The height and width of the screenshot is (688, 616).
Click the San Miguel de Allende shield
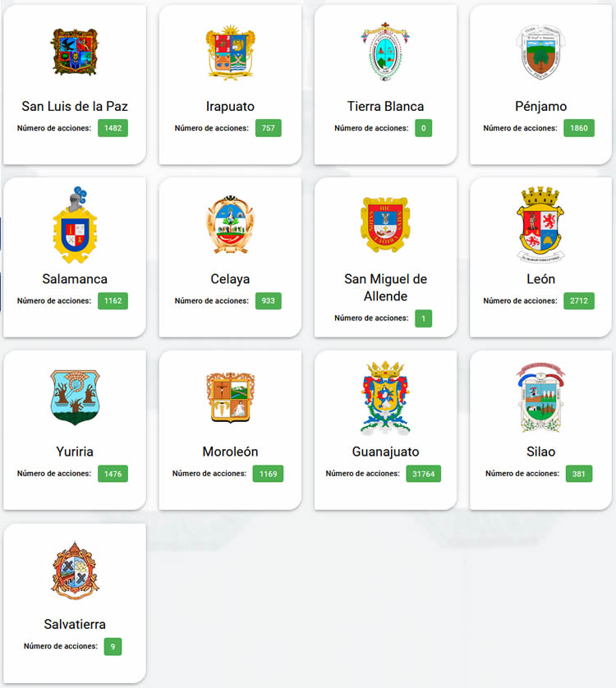(385, 225)
